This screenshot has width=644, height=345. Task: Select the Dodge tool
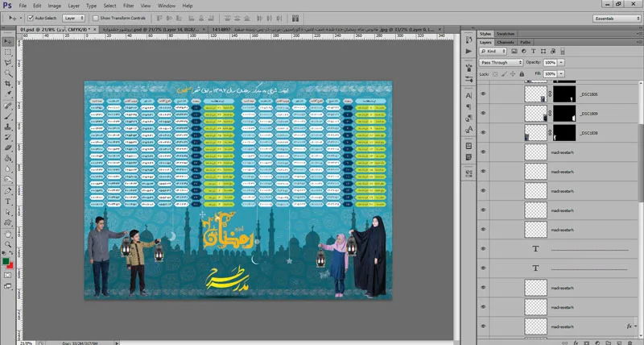[x=8, y=180]
